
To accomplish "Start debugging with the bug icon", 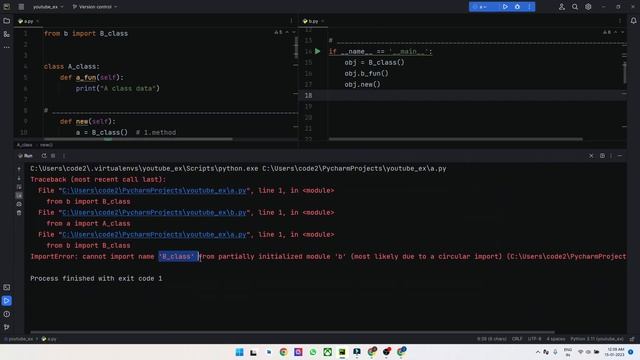I will coord(517,7).
